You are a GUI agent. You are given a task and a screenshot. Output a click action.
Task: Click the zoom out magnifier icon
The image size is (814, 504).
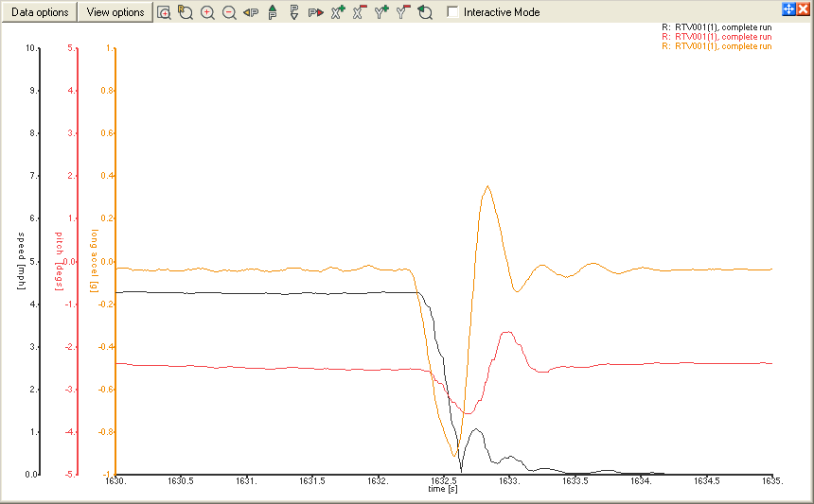click(229, 12)
